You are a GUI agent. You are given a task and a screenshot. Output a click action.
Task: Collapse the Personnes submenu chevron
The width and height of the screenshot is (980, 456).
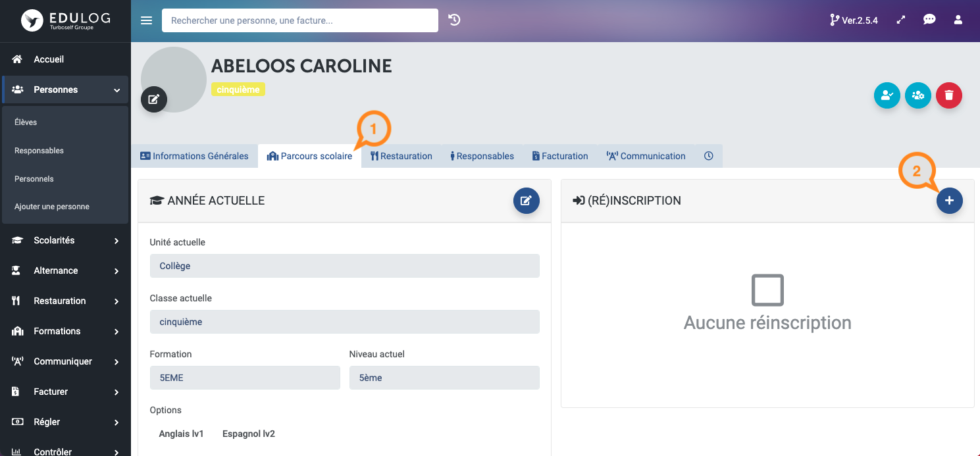click(116, 90)
